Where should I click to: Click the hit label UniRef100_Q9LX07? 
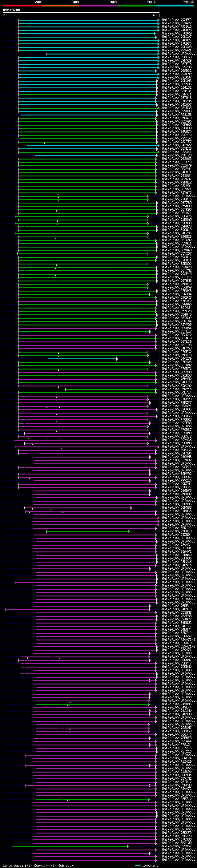tap(177, 37)
